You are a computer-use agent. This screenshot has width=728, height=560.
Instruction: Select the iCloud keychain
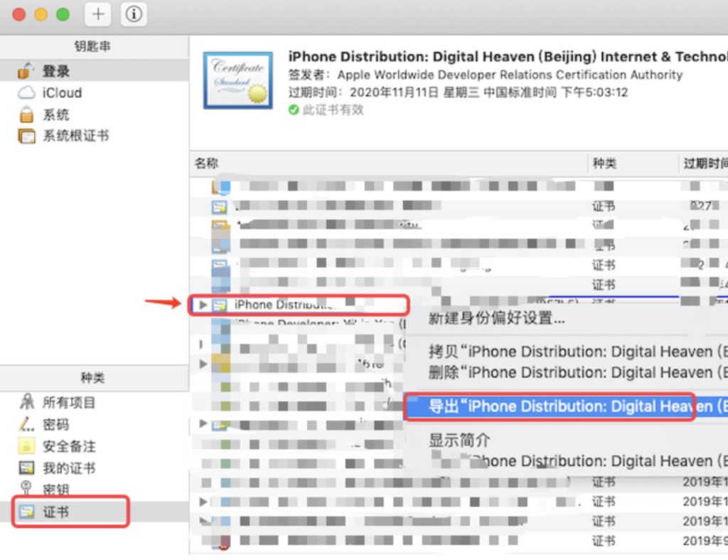(x=95, y=93)
